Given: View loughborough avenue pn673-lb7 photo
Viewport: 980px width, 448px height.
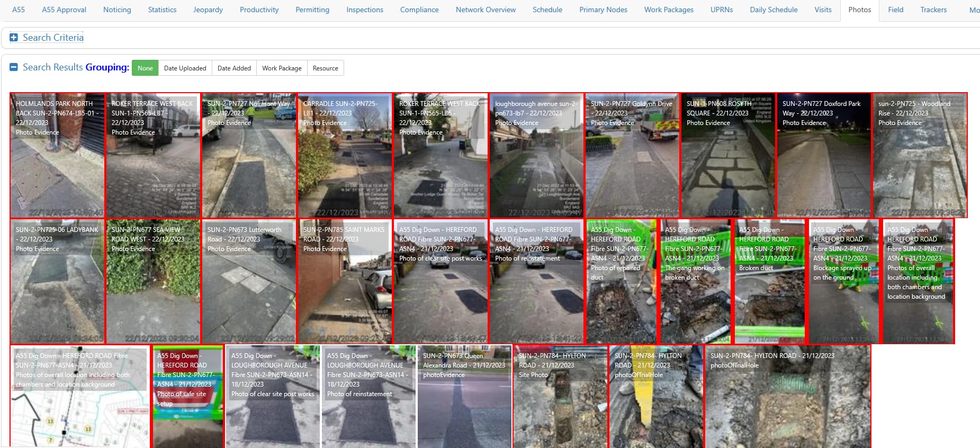Looking at the screenshot, I should pyautogui.click(x=536, y=155).
